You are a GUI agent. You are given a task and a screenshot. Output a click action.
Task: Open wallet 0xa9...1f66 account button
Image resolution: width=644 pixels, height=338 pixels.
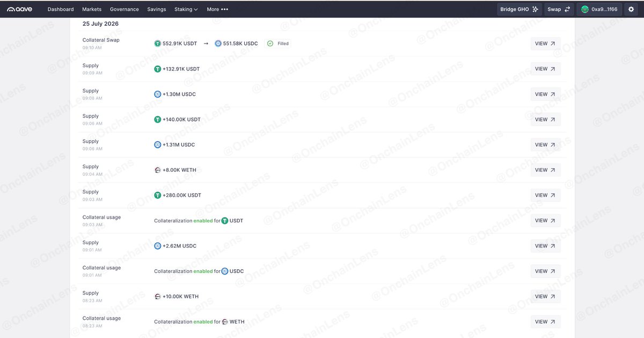click(x=599, y=9)
